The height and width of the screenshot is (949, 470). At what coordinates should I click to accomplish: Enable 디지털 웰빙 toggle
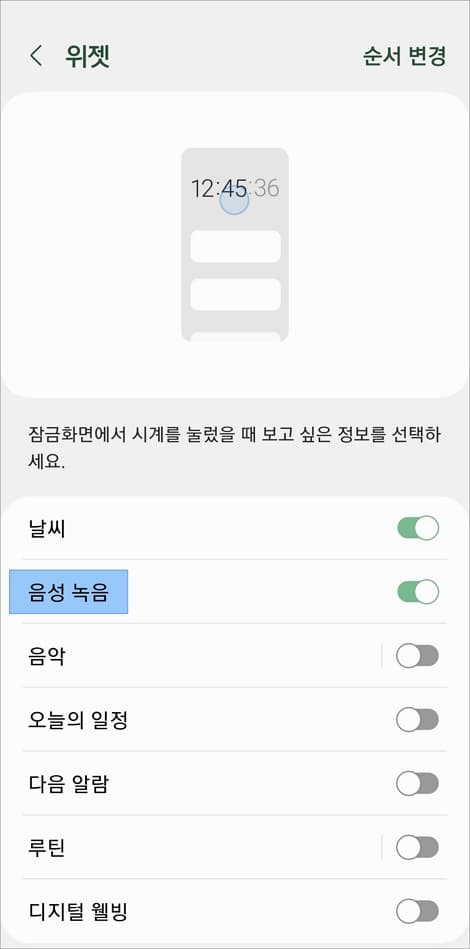click(417, 911)
